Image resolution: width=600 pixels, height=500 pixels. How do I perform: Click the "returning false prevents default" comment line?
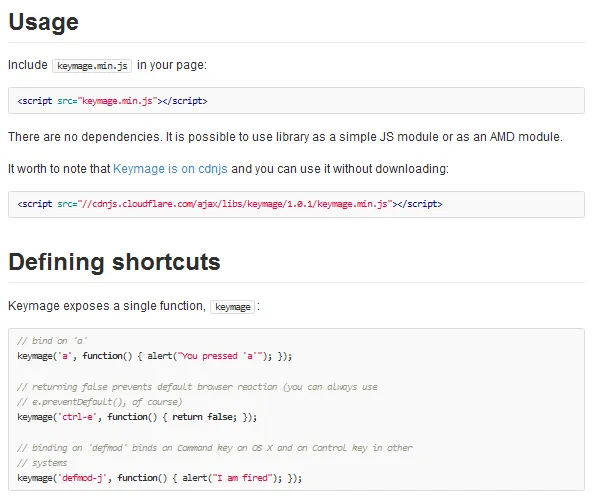(x=197, y=386)
